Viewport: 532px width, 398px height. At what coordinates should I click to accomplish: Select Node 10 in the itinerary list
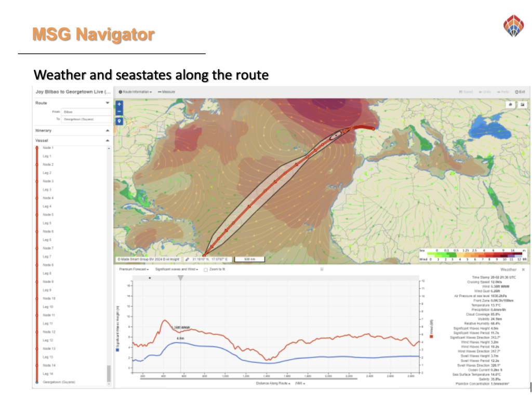49,298
